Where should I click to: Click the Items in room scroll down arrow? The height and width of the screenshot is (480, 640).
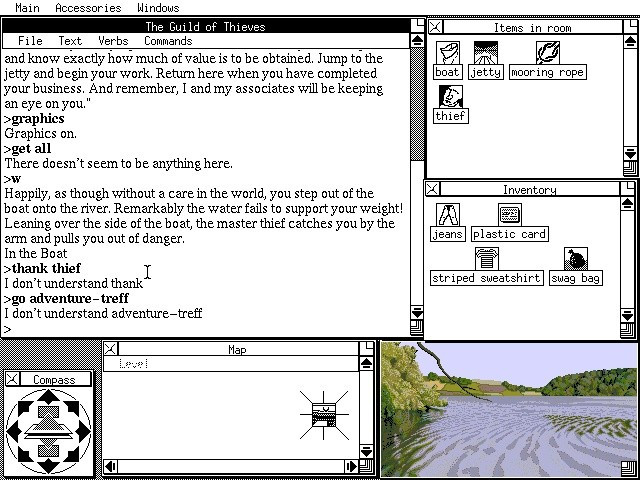tap(630, 154)
